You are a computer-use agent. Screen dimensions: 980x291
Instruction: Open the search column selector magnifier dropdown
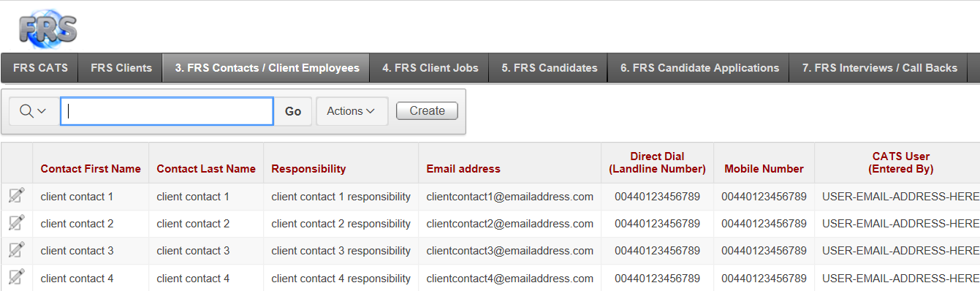coord(33,111)
